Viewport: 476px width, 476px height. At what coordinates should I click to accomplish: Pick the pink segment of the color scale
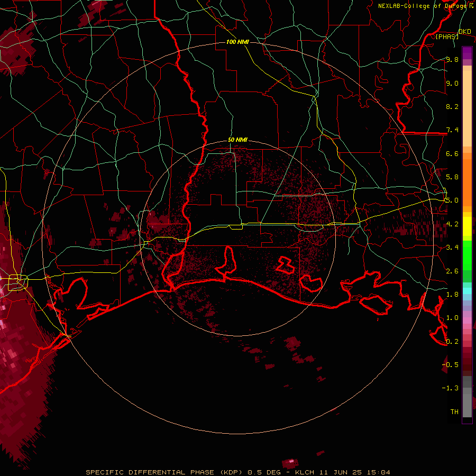467,321
